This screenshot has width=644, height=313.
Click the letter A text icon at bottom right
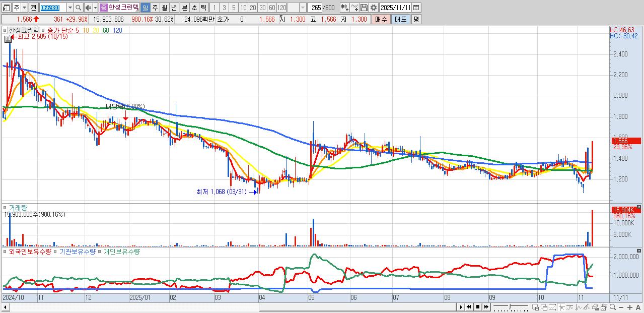pos(638,307)
